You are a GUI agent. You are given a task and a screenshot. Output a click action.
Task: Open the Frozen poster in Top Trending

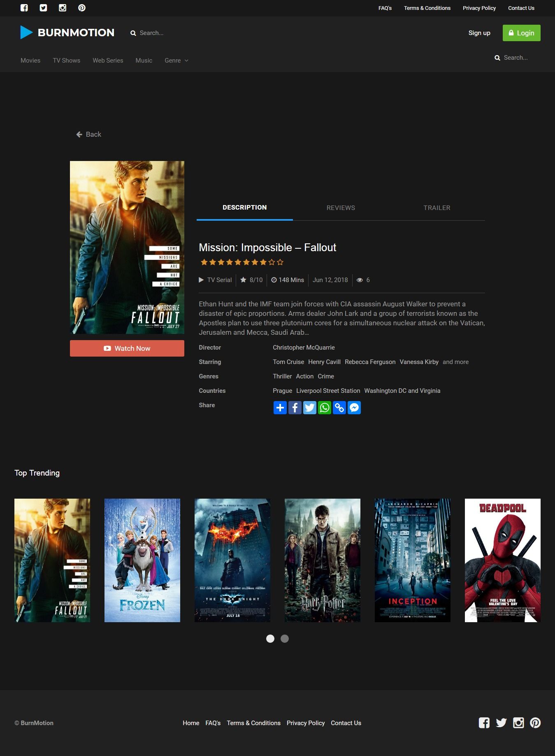click(142, 560)
